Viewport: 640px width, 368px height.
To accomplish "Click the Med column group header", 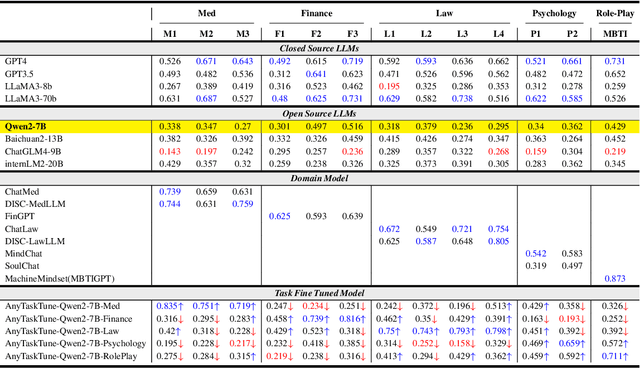I will point(207,13).
